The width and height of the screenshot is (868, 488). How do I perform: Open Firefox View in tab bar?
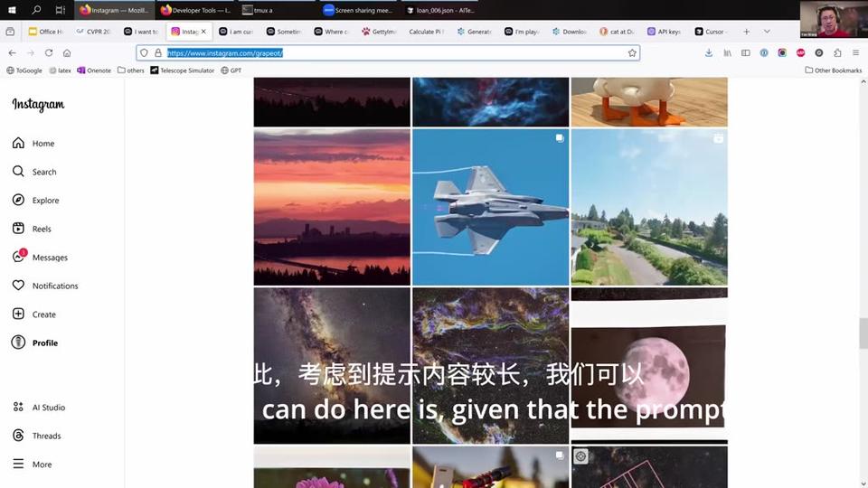point(10,32)
